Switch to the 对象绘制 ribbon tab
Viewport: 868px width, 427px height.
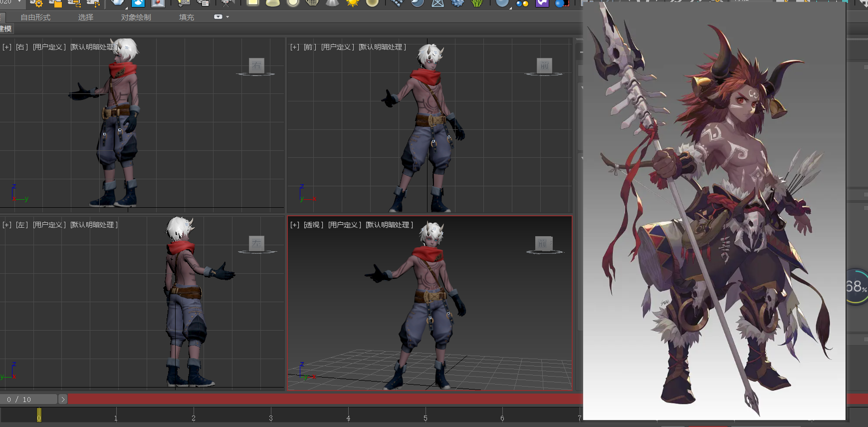coord(136,17)
